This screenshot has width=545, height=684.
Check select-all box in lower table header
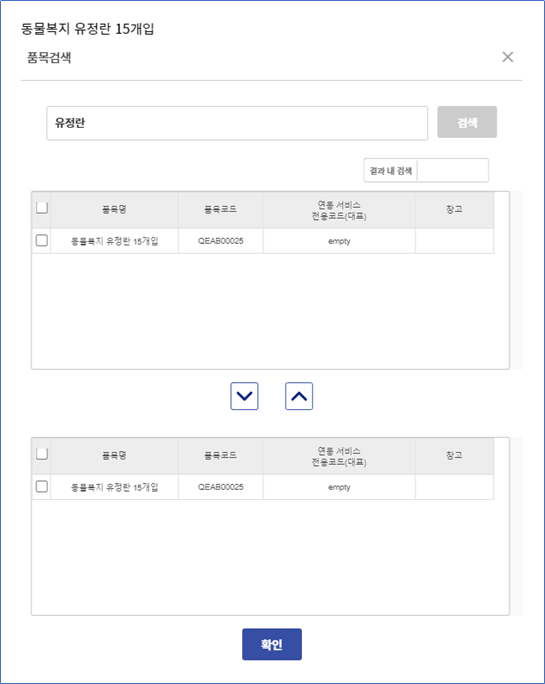point(42,454)
